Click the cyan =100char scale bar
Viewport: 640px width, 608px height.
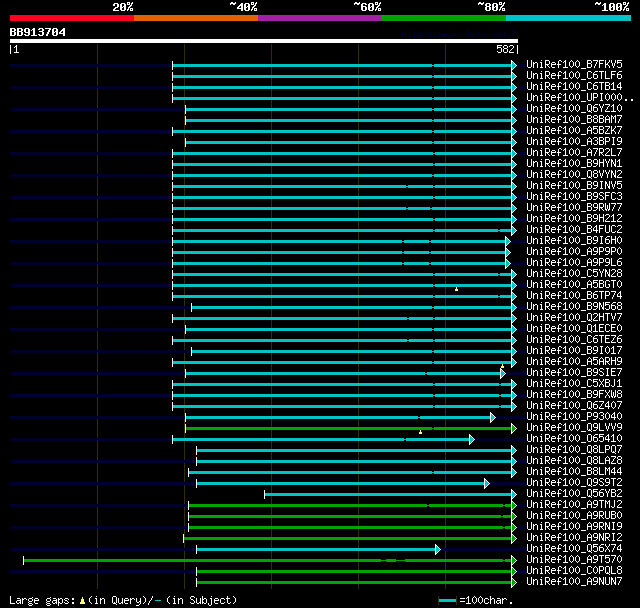[x=447, y=600]
